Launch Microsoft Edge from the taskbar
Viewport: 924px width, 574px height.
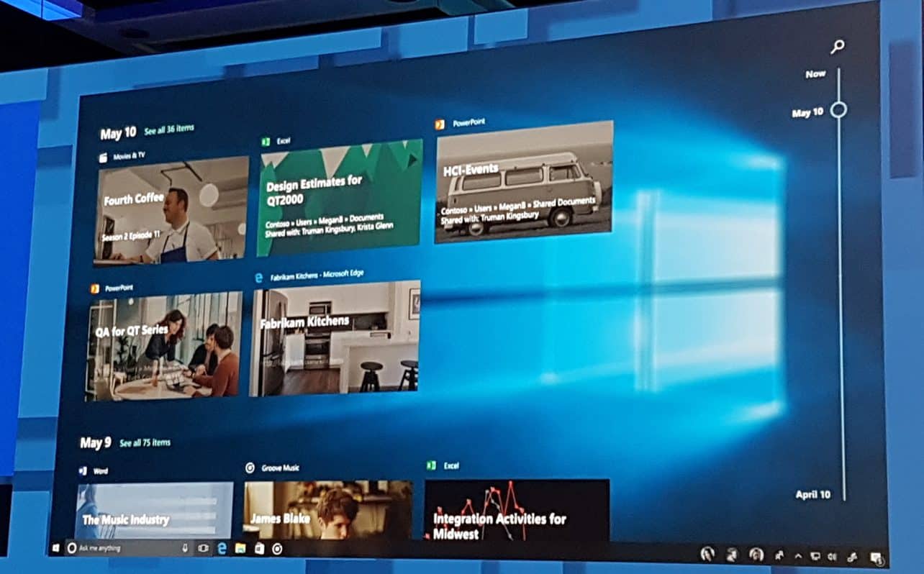(x=222, y=548)
